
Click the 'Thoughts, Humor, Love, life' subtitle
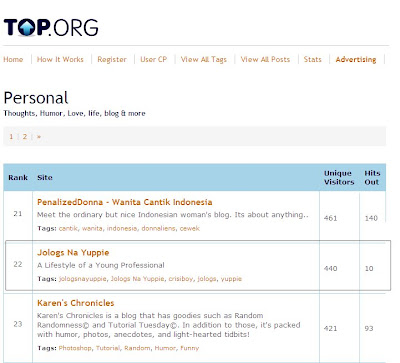coord(74,113)
